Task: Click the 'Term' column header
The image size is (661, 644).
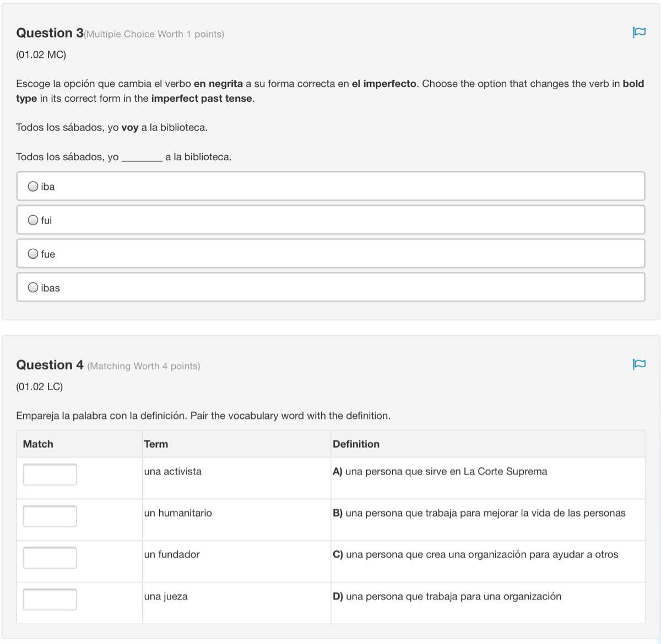Action: [156, 444]
